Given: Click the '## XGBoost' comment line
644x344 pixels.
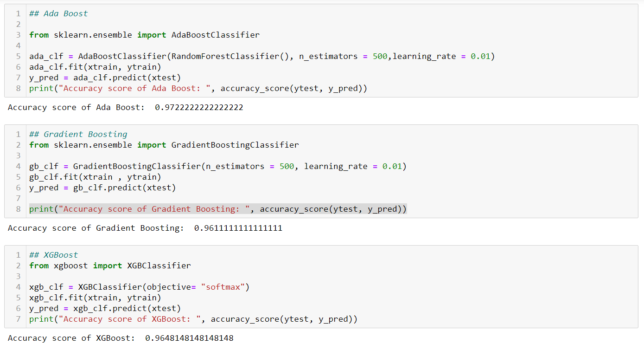Looking at the screenshot, I should click(53, 255).
